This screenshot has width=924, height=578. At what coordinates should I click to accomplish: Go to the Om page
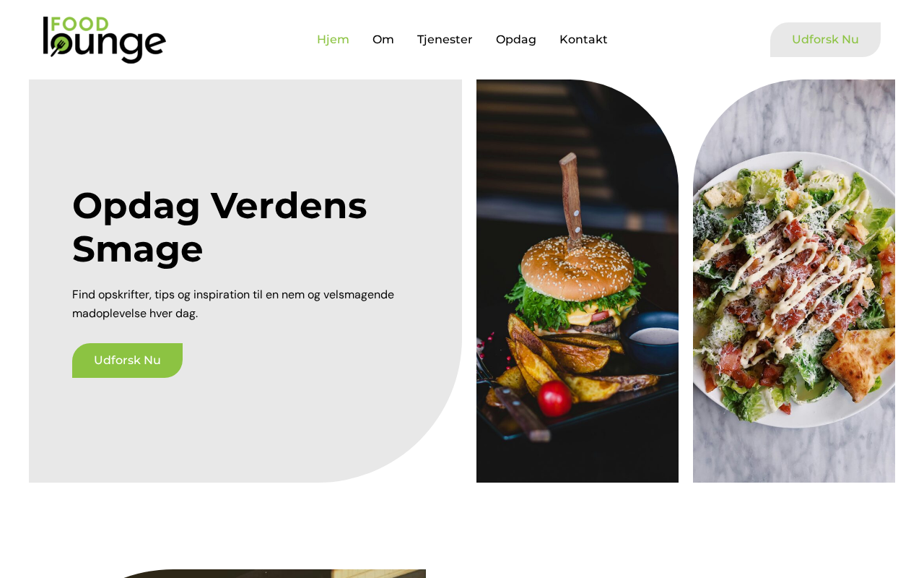pos(383,40)
